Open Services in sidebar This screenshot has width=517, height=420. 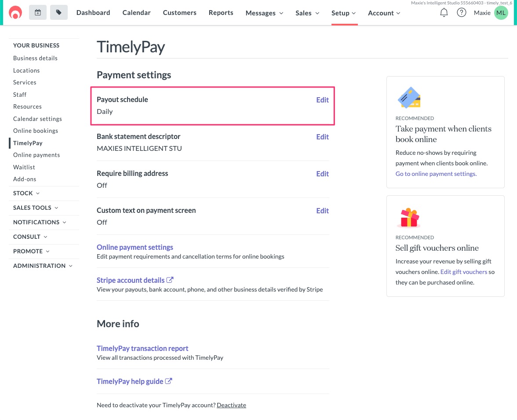point(25,83)
